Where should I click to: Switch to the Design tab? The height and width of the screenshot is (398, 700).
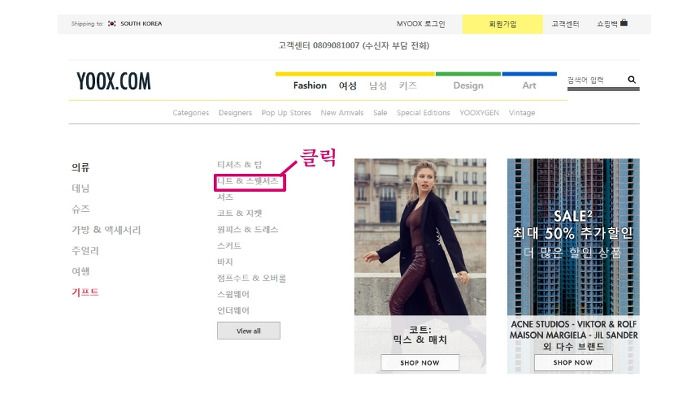click(x=468, y=85)
